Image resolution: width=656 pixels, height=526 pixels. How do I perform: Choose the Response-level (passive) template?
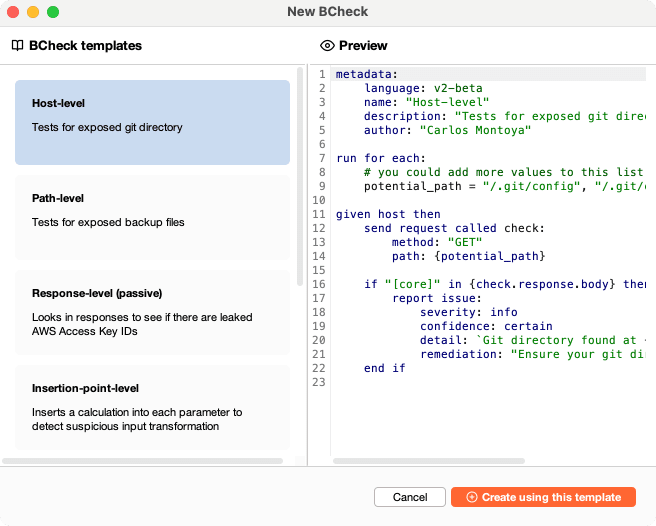point(152,311)
